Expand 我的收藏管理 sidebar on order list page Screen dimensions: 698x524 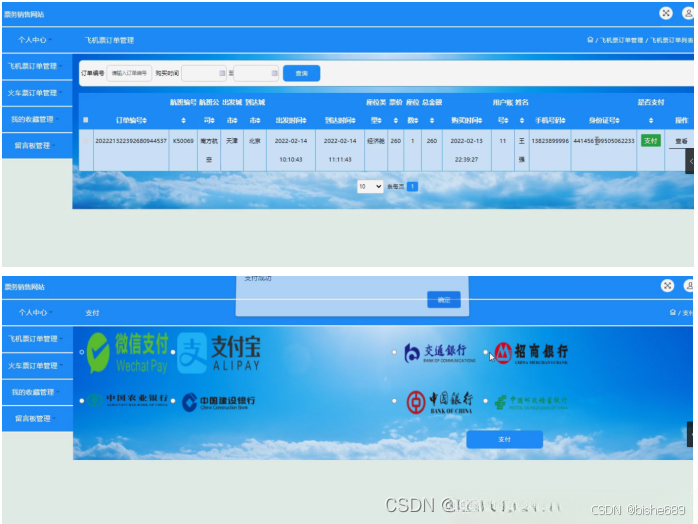coord(37,119)
